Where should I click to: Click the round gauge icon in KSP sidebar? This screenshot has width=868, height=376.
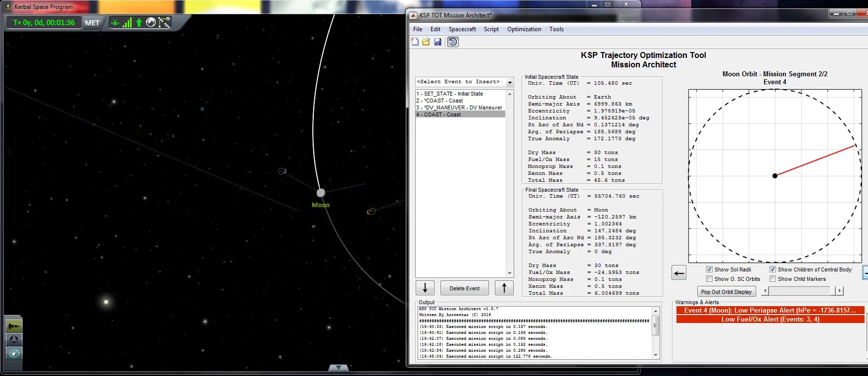click(14, 339)
